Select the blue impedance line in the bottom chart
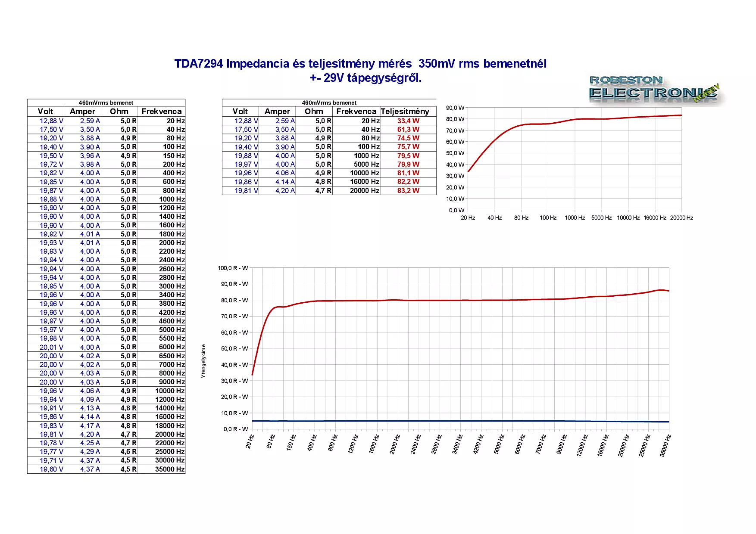Image resolution: width=756 pixels, height=534 pixels. point(460,421)
